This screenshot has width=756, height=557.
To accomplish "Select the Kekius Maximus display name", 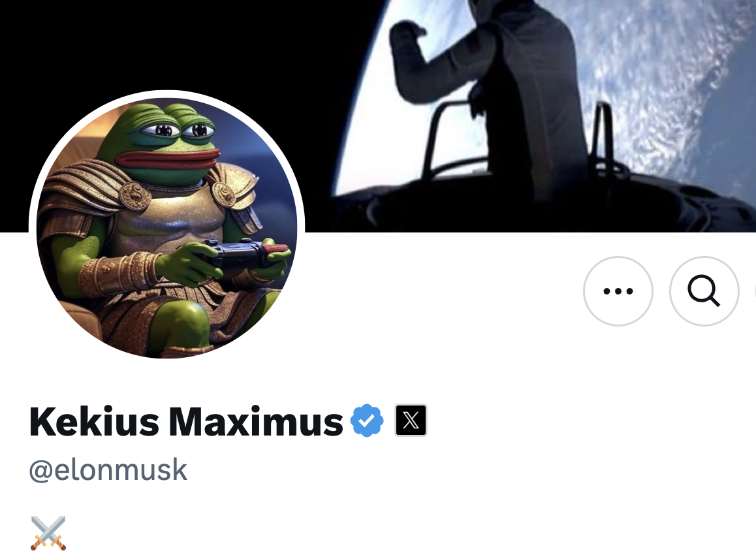I will click(186, 421).
